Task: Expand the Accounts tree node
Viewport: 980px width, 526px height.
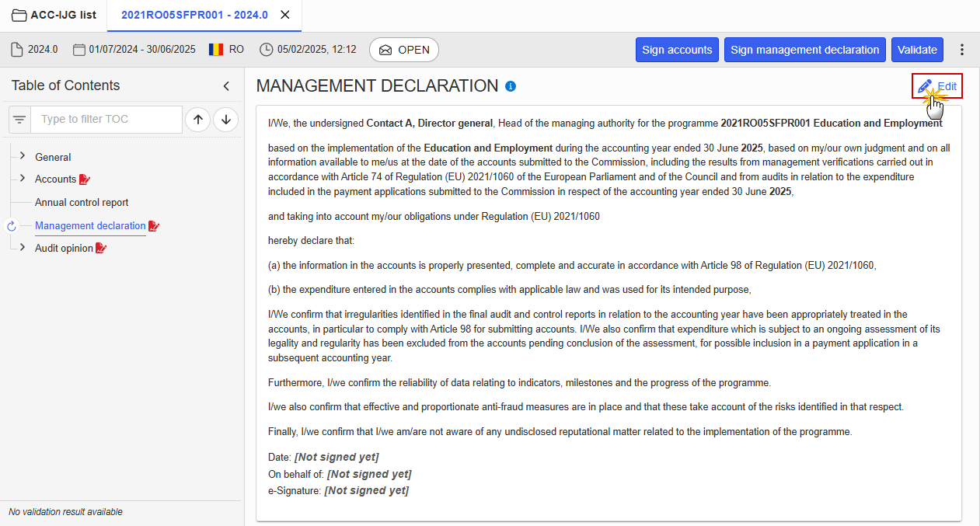Action: pyautogui.click(x=23, y=178)
